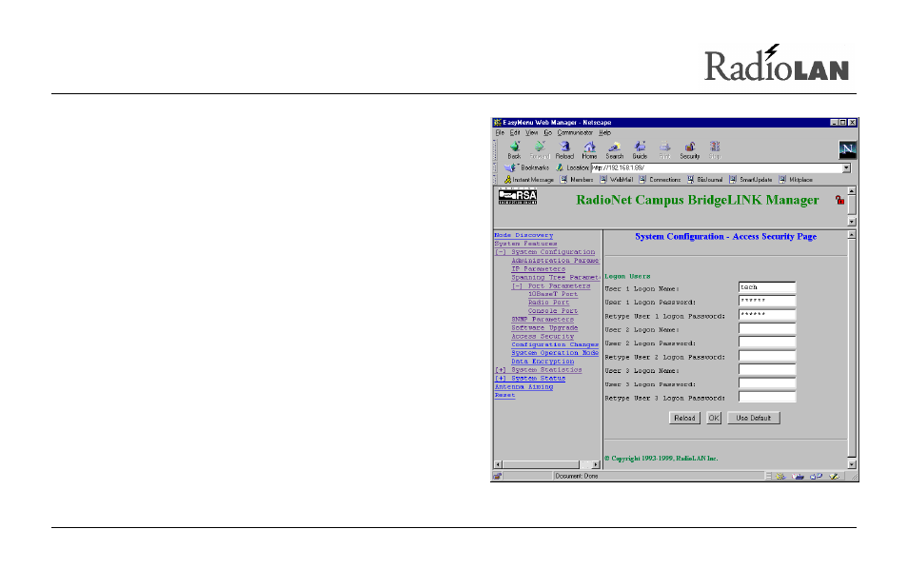Open the IP Parameters link
The height and width of the screenshot is (588, 908).
click(538, 269)
